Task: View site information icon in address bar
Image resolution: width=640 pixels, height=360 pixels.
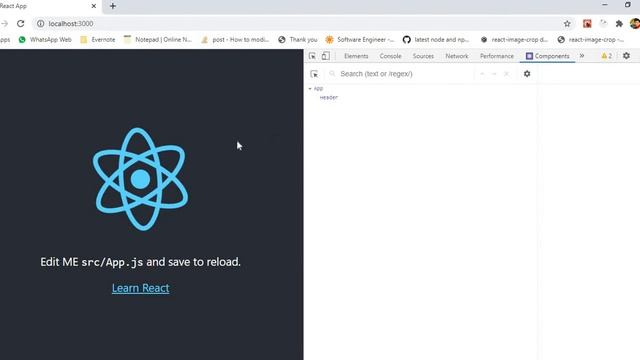Action: click(x=40, y=24)
